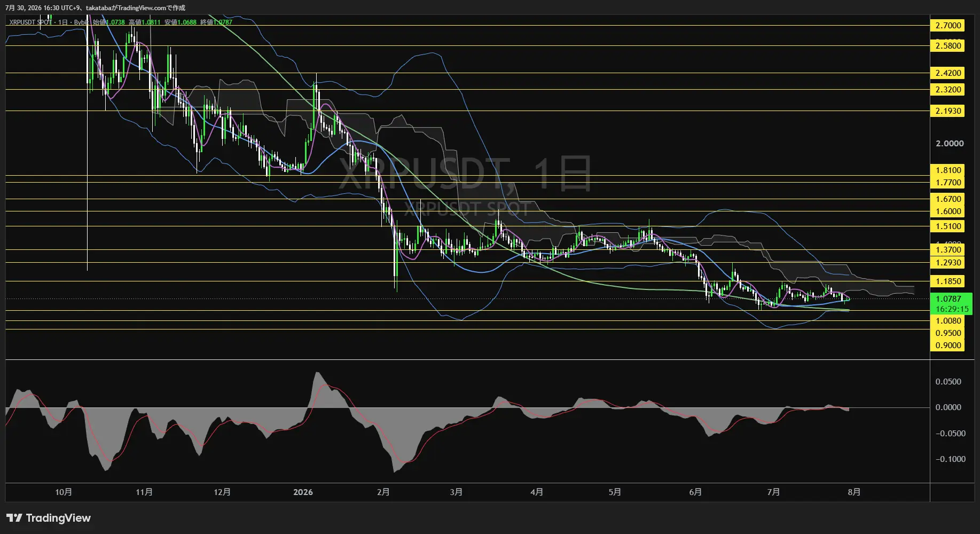This screenshot has width=980, height=534.
Task: Click the 10月 time axis label
Action: (x=64, y=492)
